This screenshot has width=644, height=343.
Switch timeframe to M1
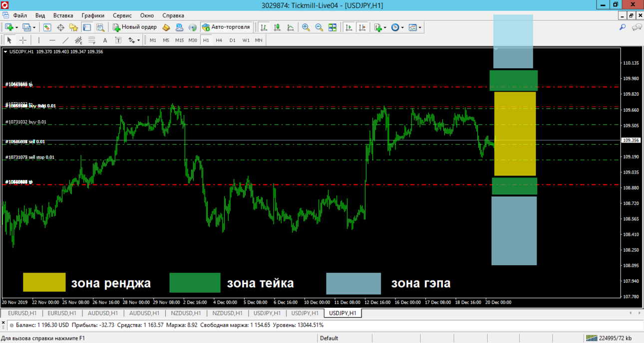(153, 40)
